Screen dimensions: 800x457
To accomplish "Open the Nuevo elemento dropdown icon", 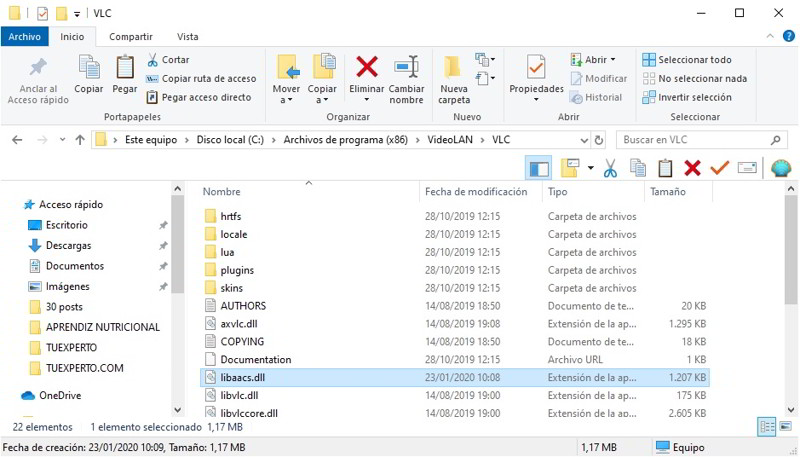I will [x=485, y=60].
